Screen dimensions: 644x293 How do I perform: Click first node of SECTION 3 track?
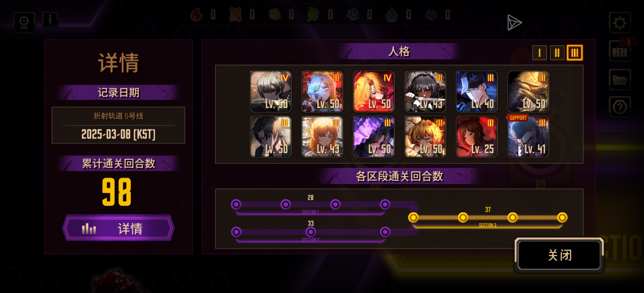413,217
